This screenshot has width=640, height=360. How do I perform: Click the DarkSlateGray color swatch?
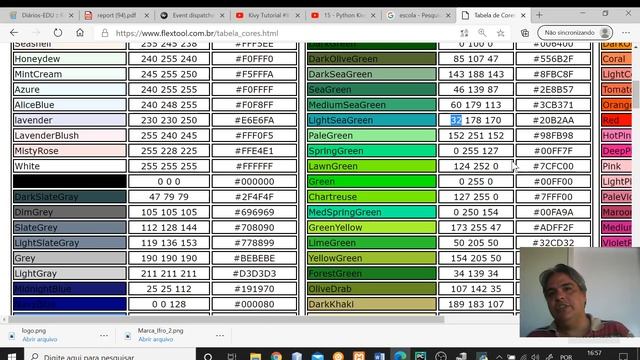click(69, 197)
